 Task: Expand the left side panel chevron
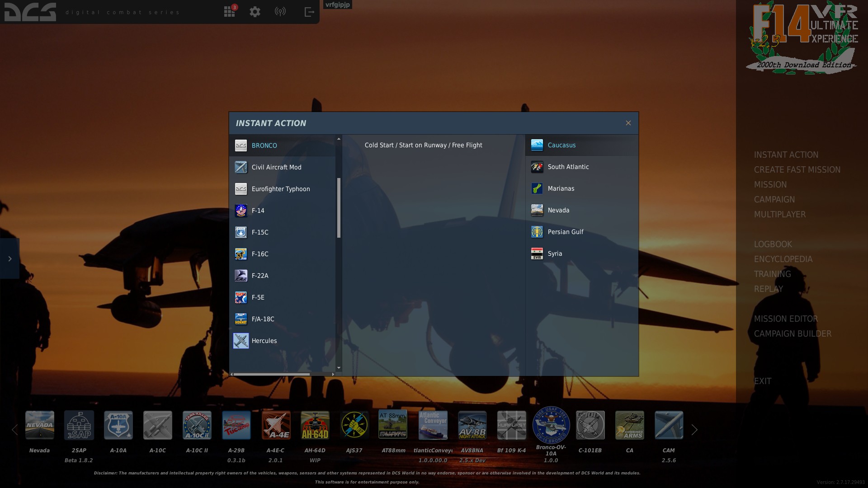click(9, 258)
